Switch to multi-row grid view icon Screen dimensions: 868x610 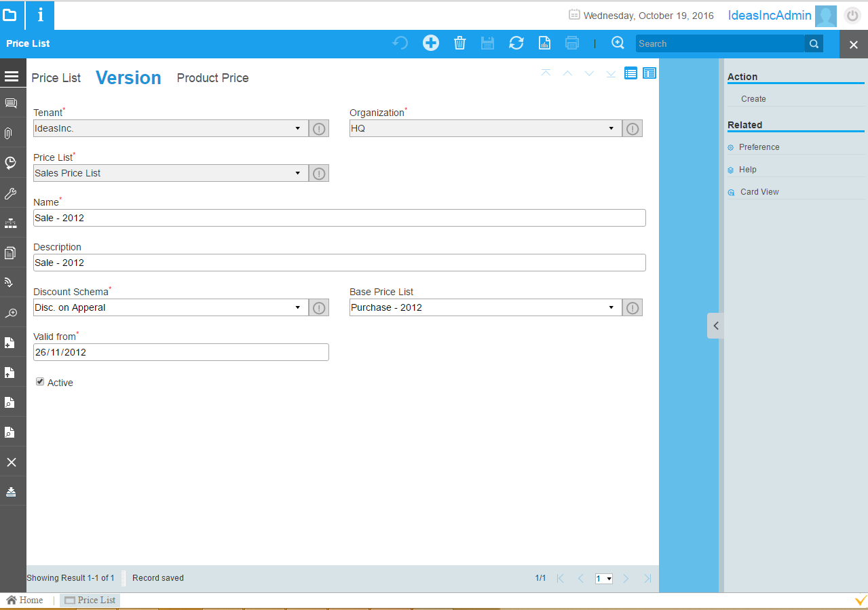(649, 73)
